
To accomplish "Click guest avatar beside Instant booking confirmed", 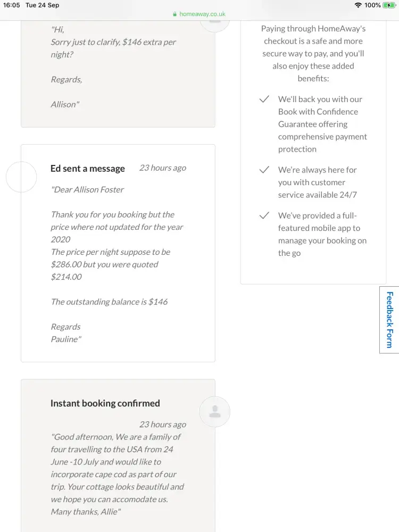I will [215, 412].
